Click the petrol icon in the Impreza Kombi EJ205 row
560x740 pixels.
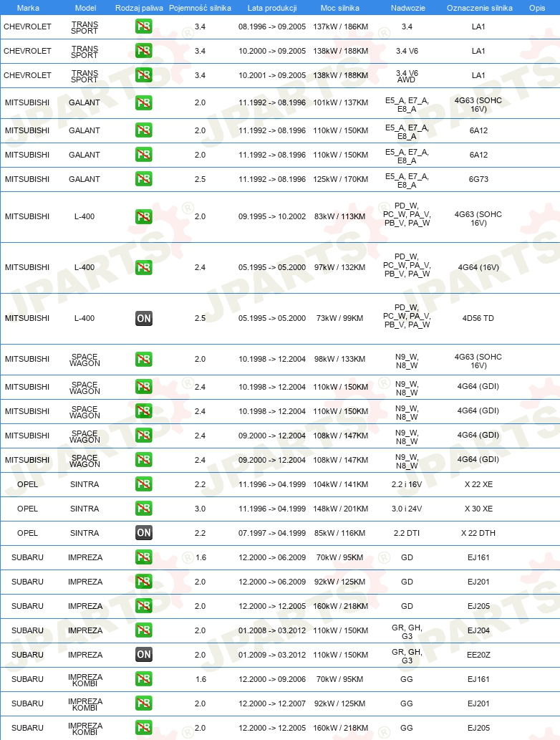pos(143,727)
